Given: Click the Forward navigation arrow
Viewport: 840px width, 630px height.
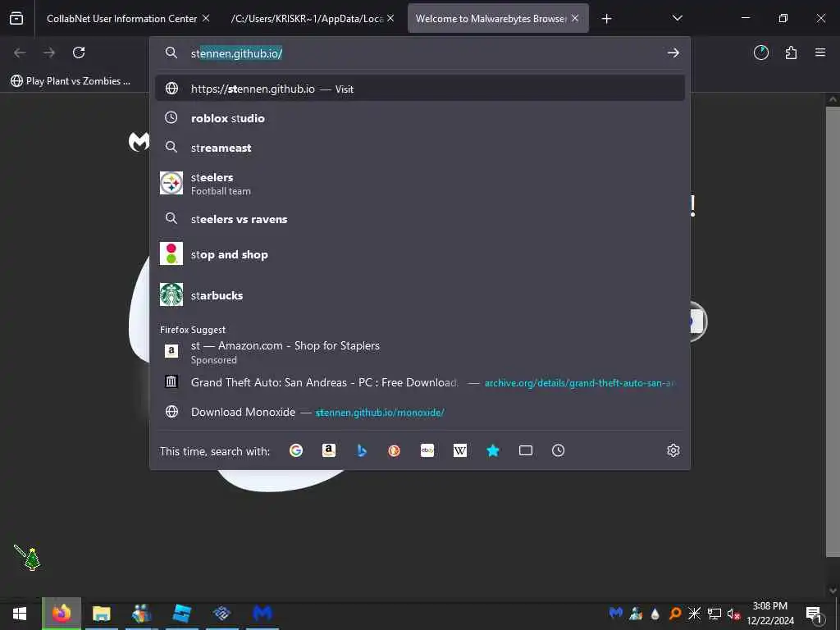Looking at the screenshot, I should click(49, 52).
